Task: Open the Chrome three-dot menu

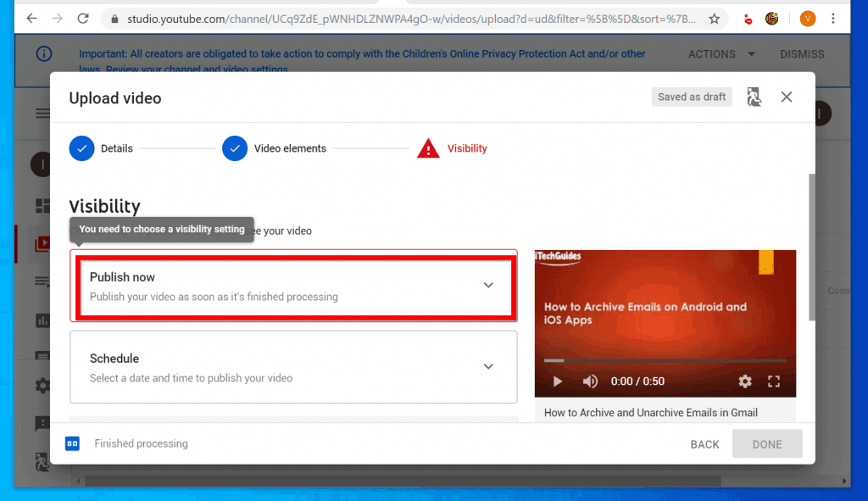Action: pyautogui.click(x=833, y=19)
